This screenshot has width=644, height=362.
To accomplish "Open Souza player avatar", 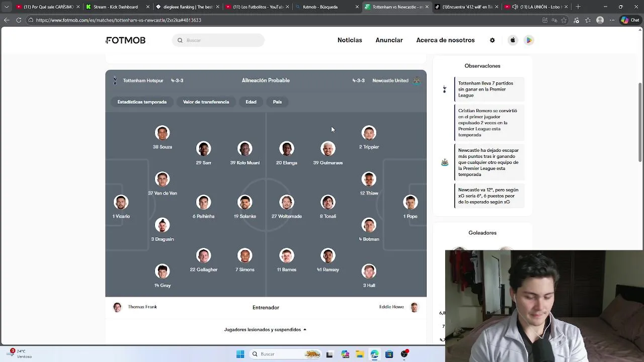I will 162,133.
